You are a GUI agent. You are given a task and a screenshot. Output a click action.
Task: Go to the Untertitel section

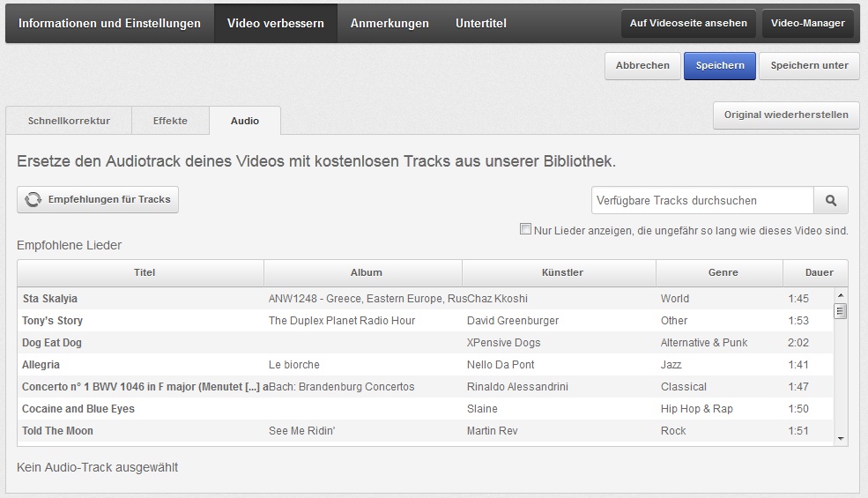480,24
